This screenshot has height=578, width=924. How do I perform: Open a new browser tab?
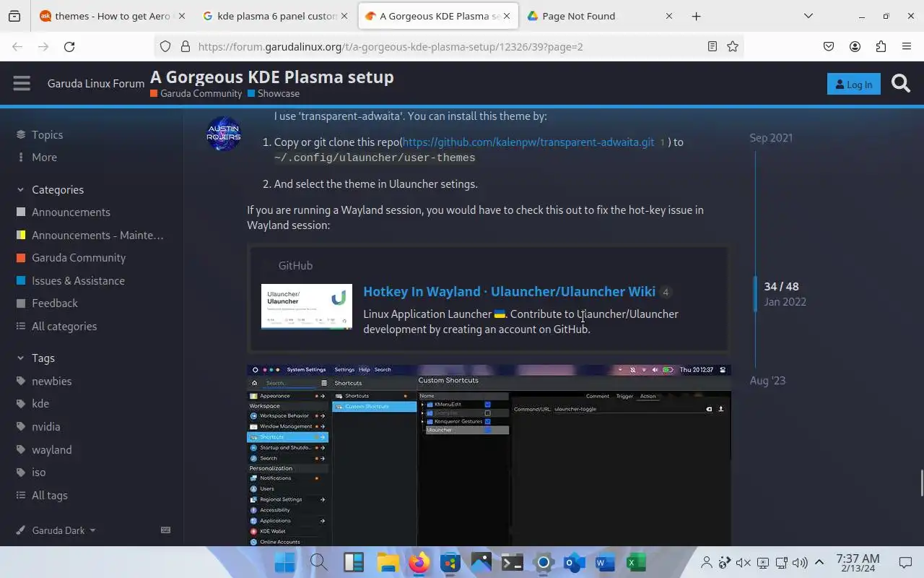[x=696, y=16]
